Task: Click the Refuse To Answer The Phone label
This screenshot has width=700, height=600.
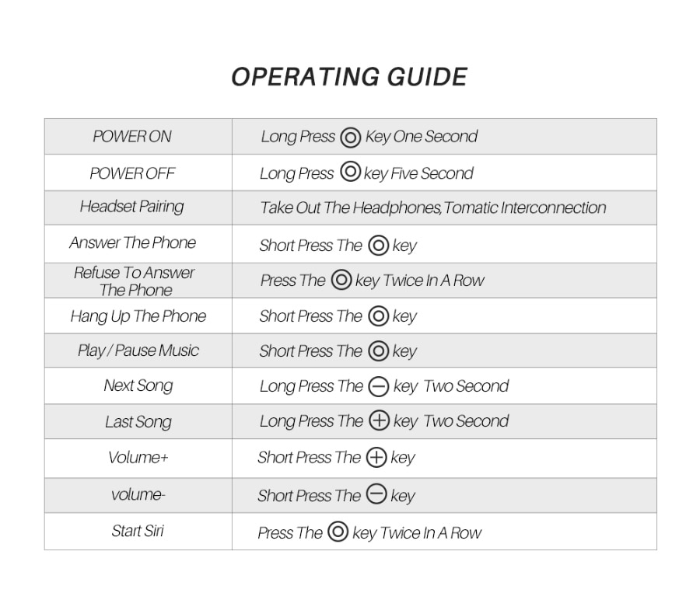Action: pos(135,281)
